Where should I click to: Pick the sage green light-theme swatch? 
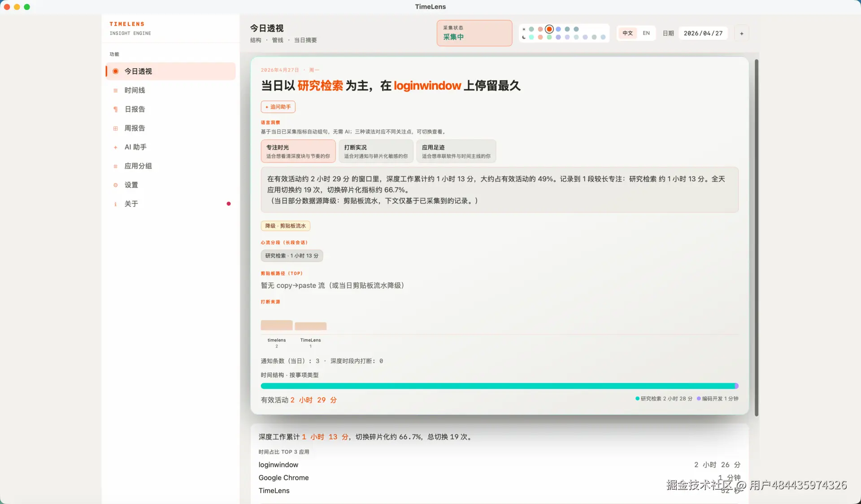point(531,29)
